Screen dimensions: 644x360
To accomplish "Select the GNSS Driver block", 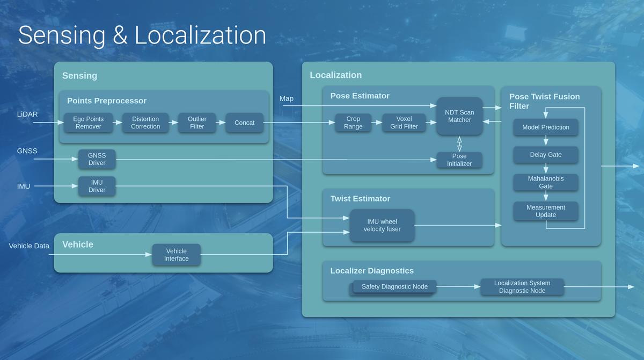I will pos(97,159).
